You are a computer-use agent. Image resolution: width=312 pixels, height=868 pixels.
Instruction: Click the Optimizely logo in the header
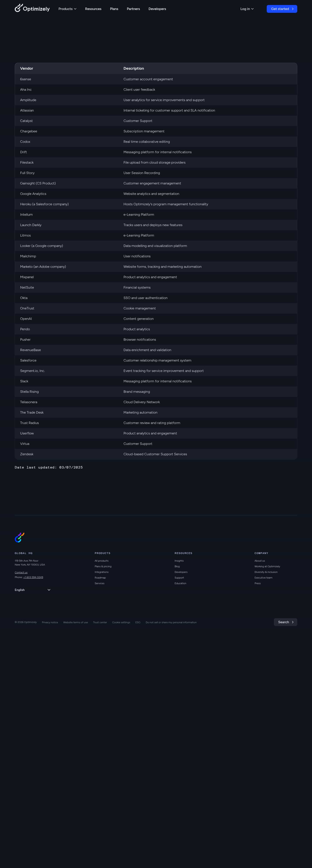coord(32,9)
